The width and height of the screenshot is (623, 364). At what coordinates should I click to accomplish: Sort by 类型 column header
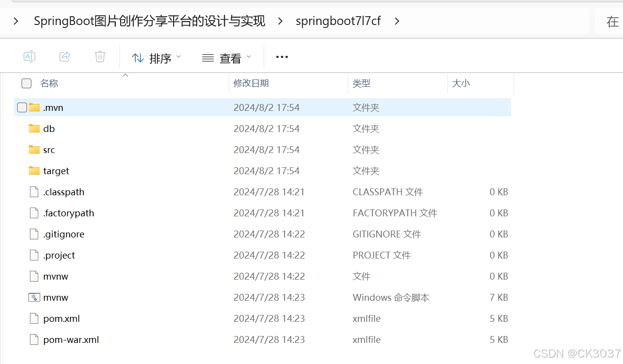pos(362,83)
